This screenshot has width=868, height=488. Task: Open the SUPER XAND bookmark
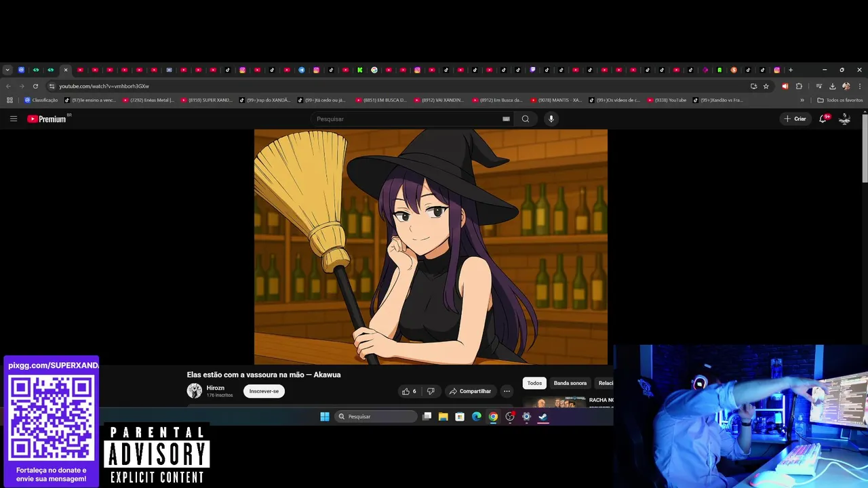click(205, 100)
